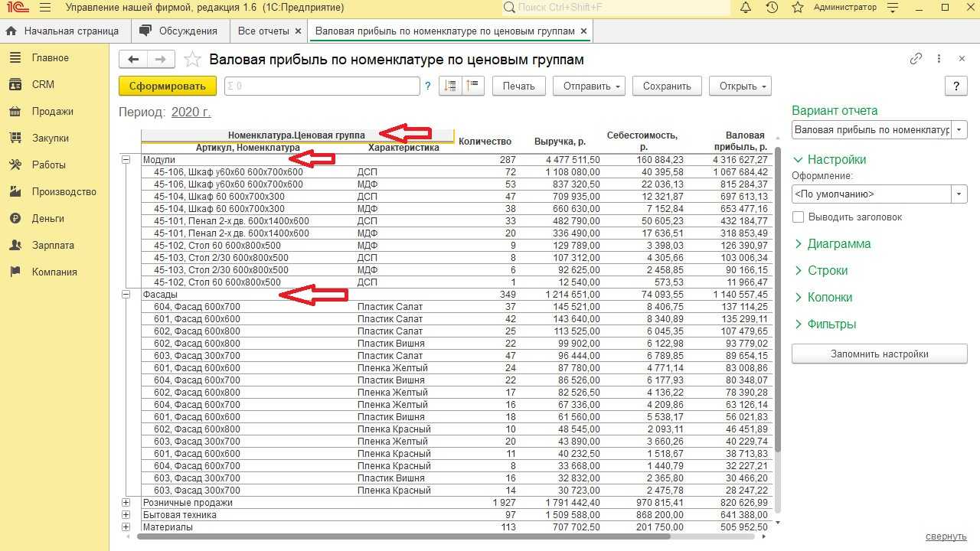Image resolution: width=980 pixels, height=551 pixels.
Task: Add report to favorites star
Action: pos(193,59)
